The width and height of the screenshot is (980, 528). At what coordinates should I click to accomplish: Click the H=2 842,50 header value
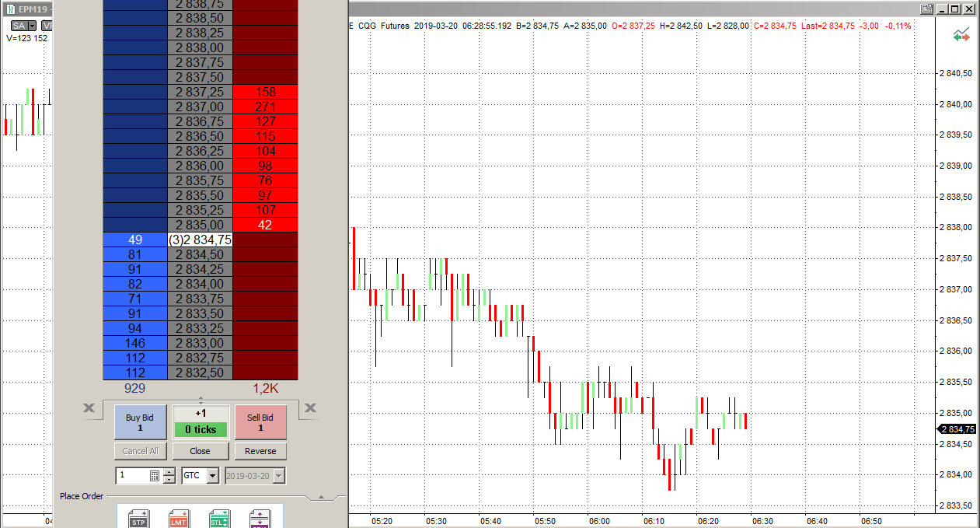682,26
